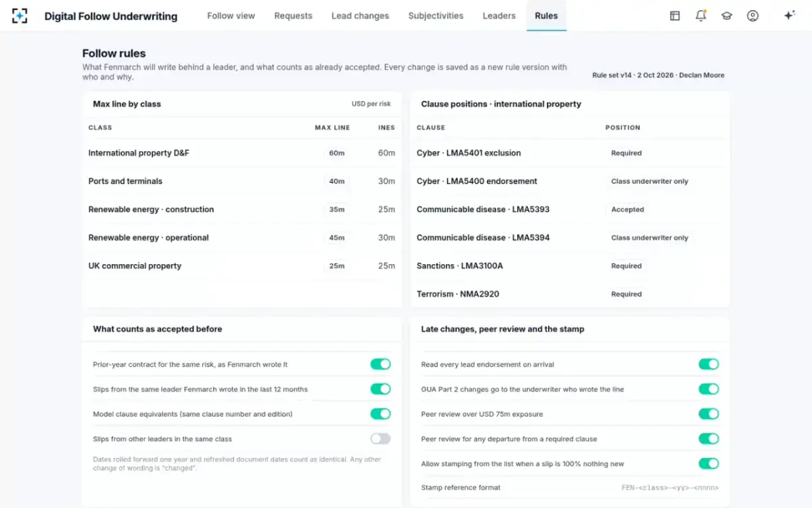The width and height of the screenshot is (812, 508).
Task: Edit max line 35m for Renewable energy construction
Action: [337, 209]
